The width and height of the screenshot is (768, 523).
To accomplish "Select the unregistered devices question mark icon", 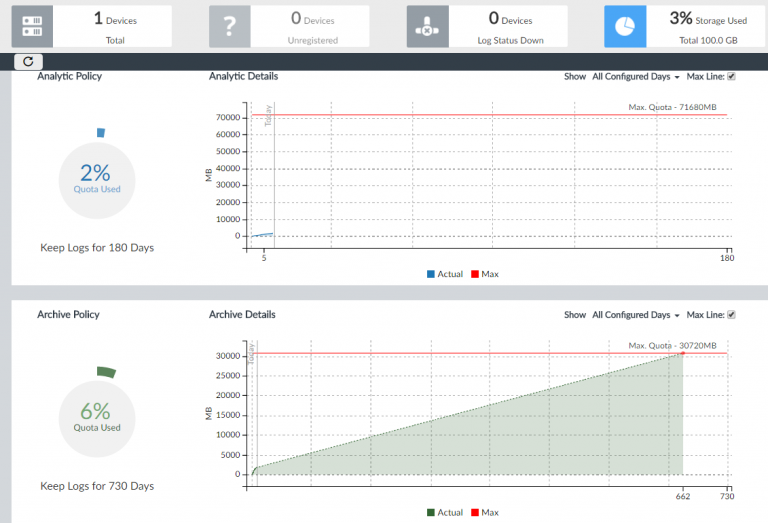I will (x=230, y=26).
